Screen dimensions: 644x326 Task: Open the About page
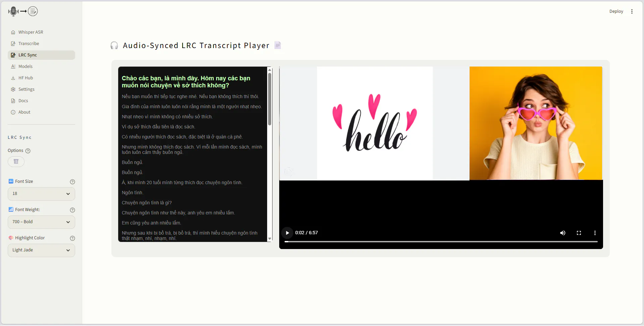41,112
